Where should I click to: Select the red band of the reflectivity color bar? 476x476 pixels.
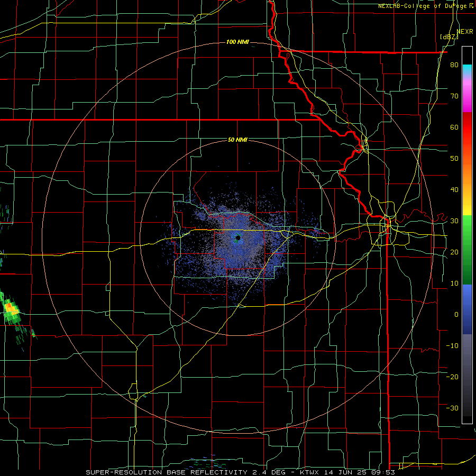tap(467, 127)
